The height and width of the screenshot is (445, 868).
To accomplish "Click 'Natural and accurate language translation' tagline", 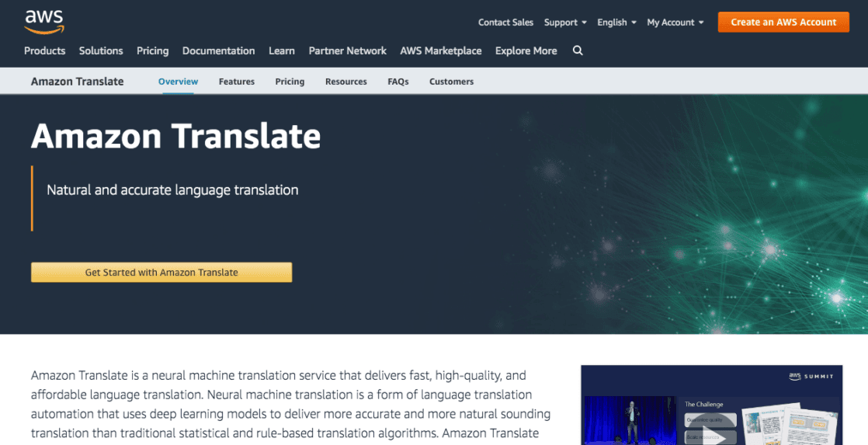I will (x=172, y=189).
